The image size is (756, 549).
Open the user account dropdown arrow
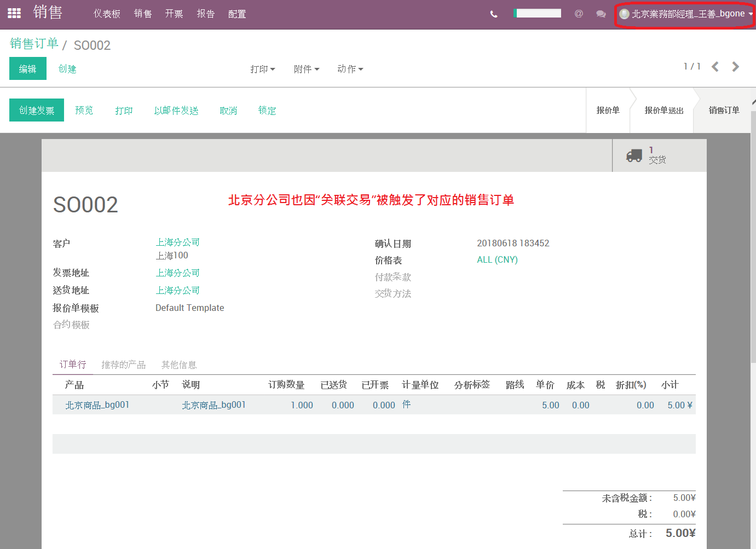point(750,14)
